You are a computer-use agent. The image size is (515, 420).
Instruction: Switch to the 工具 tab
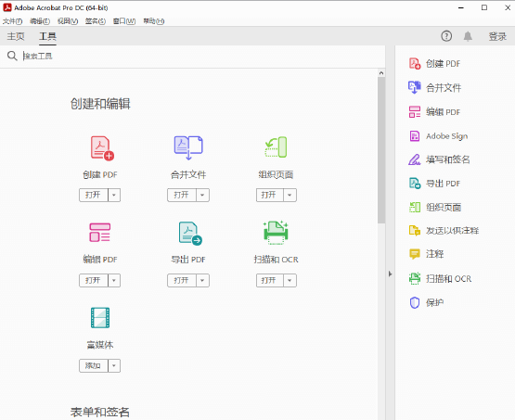coord(47,36)
